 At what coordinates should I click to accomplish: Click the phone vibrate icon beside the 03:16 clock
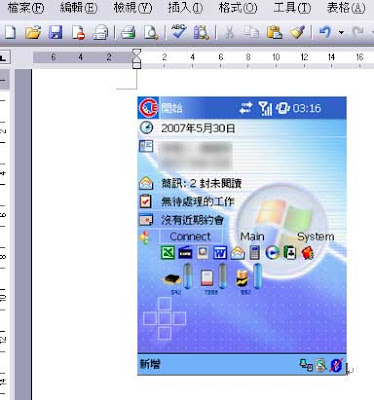tap(283, 108)
